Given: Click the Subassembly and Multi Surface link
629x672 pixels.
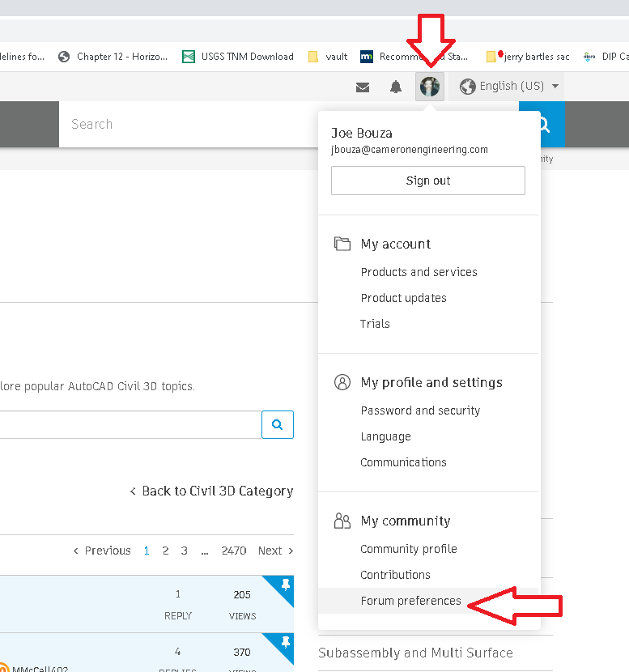Looking at the screenshot, I should click(x=415, y=653).
